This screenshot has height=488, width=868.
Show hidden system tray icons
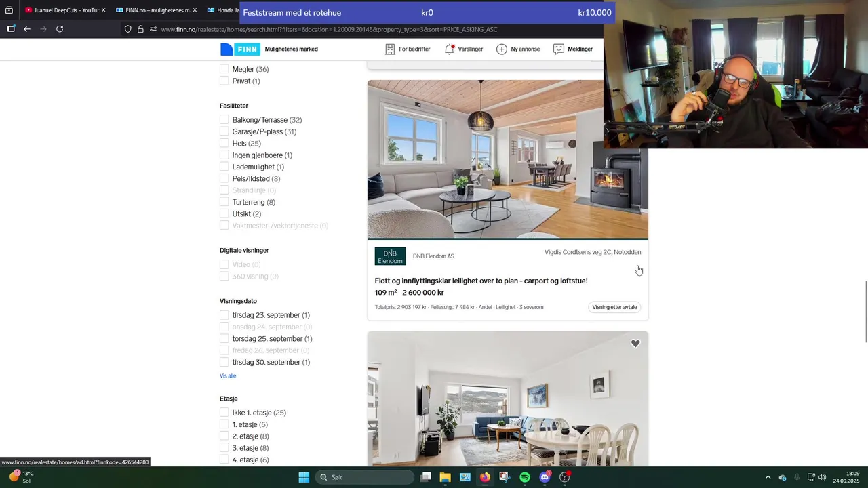(768, 477)
